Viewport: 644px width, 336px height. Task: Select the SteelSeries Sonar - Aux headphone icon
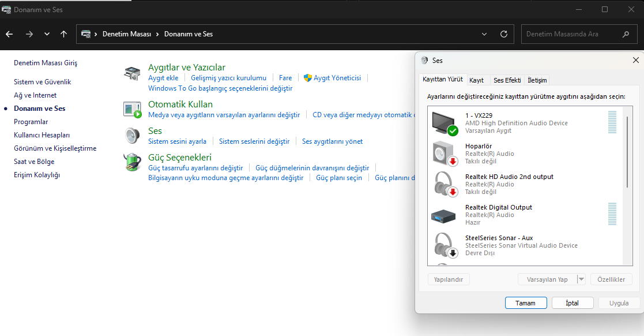click(444, 246)
